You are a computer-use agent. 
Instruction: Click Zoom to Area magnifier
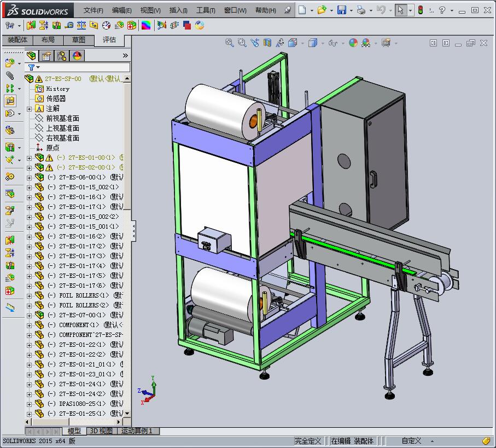pyautogui.click(x=242, y=43)
